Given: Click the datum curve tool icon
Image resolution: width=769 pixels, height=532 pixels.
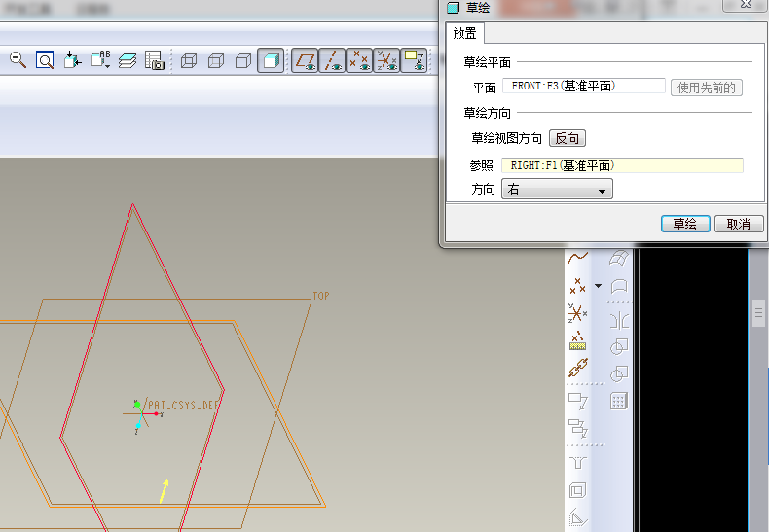Looking at the screenshot, I should (578, 258).
